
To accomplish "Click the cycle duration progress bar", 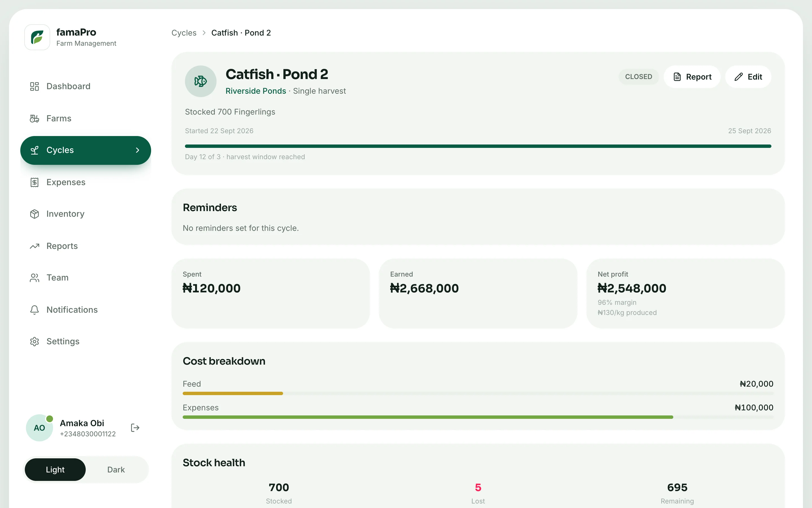I will (478, 146).
